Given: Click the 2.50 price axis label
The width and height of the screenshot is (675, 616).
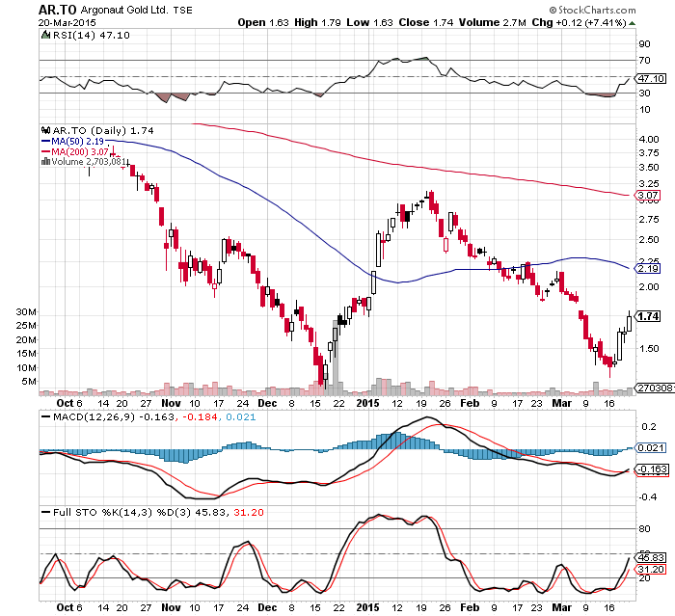Looking at the screenshot, I should click(649, 240).
